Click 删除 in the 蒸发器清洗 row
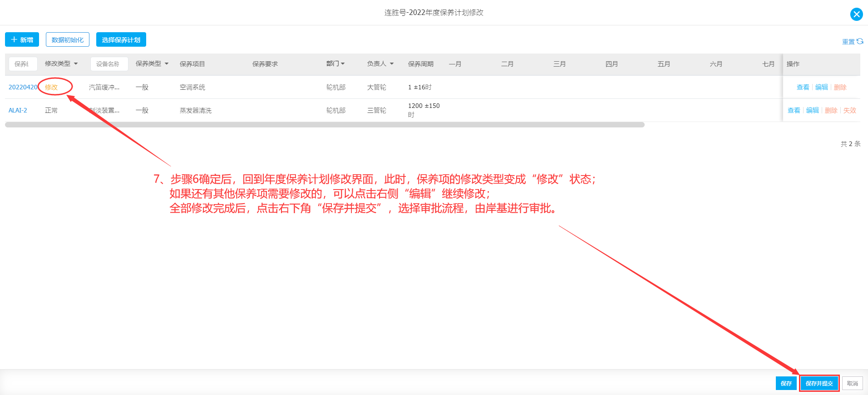Image resolution: width=868 pixels, height=395 pixels. (x=831, y=110)
